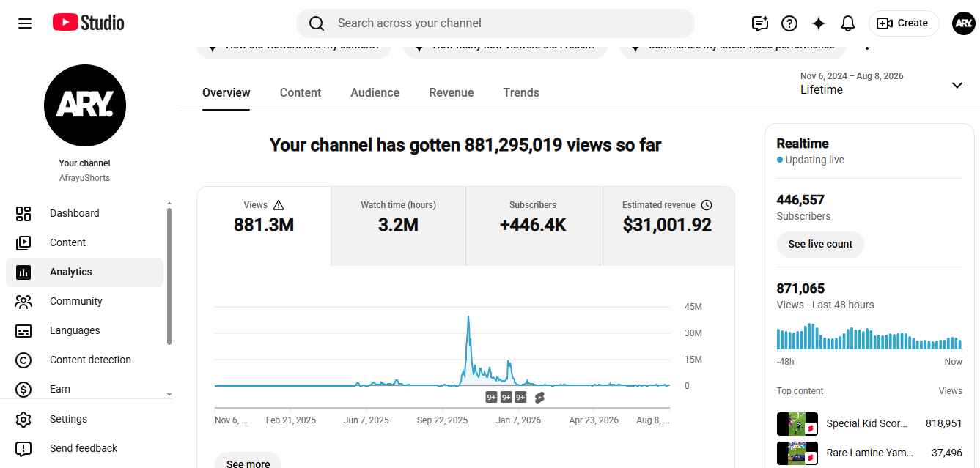Click the See live count button
Image resolution: width=980 pixels, height=468 pixels.
tap(820, 244)
